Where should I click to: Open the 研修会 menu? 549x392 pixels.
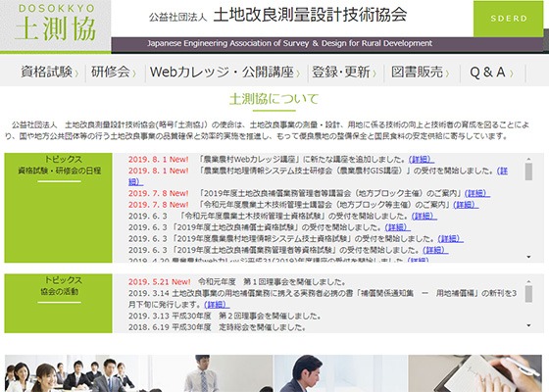pyautogui.click(x=114, y=73)
